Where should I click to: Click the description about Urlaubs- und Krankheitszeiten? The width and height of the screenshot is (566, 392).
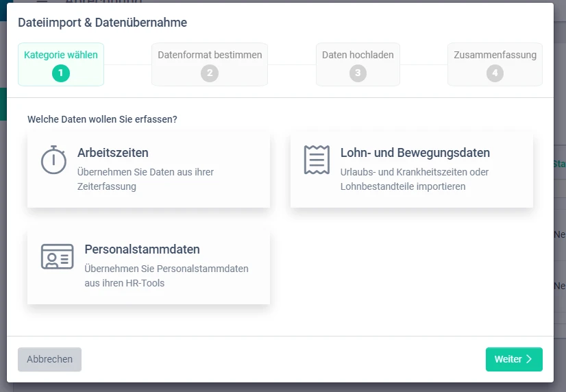click(414, 179)
